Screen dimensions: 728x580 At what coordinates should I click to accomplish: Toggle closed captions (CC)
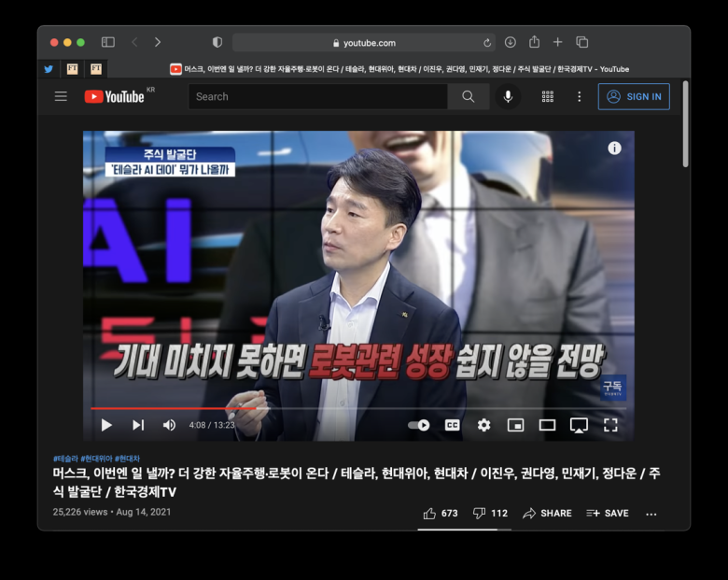453,425
